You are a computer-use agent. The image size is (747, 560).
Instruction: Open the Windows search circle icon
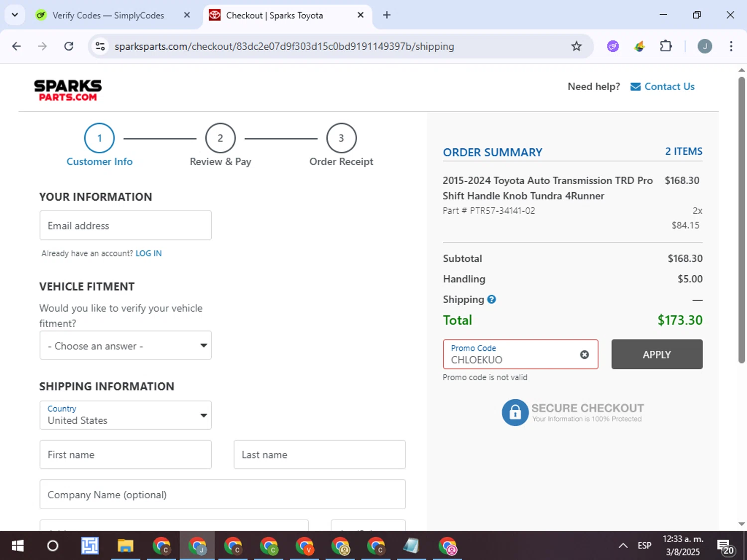tap(52, 546)
